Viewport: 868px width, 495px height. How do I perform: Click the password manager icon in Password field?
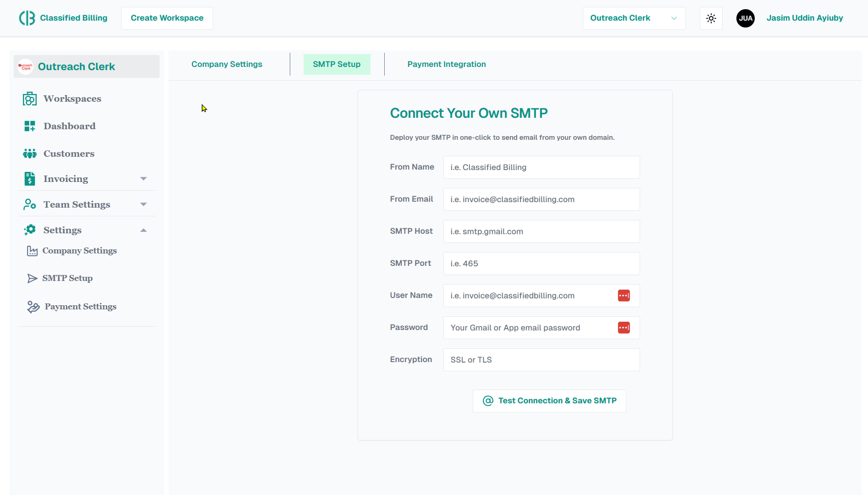point(624,328)
